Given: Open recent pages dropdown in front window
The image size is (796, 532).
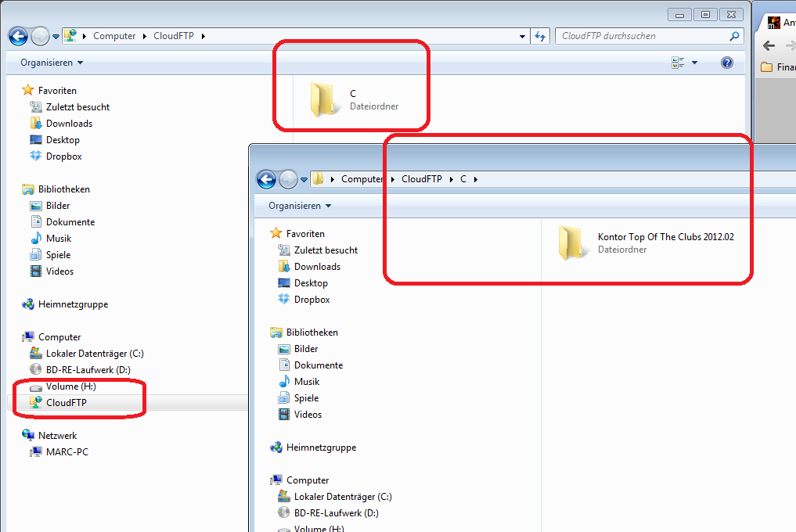Looking at the screenshot, I should pos(304,180).
